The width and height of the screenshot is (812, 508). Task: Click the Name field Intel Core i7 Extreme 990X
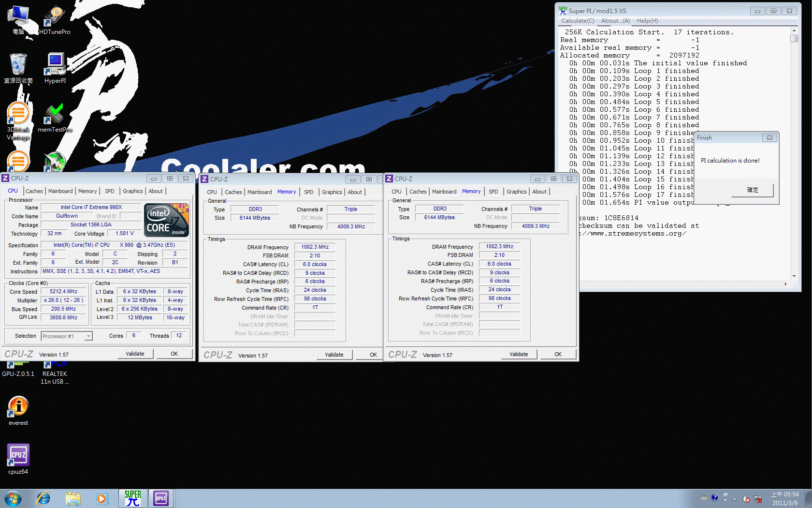91,207
